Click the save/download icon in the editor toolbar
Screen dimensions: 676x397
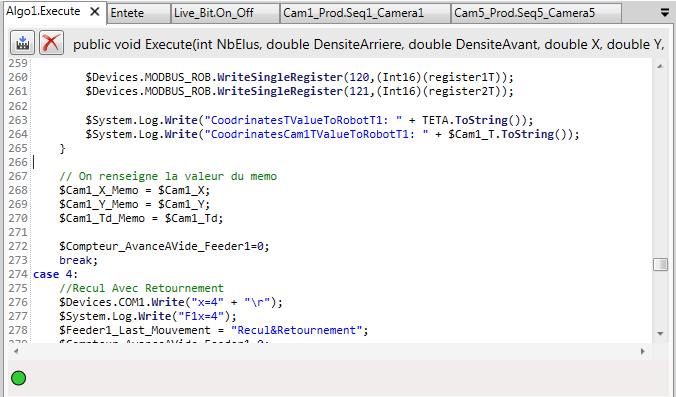pyautogui.click(x=22, y=43)
